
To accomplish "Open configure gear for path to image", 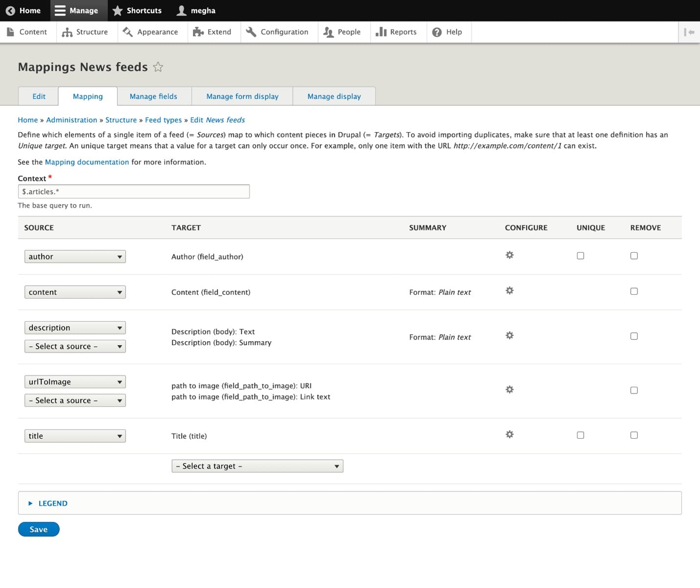I will (x=510, y=390).
